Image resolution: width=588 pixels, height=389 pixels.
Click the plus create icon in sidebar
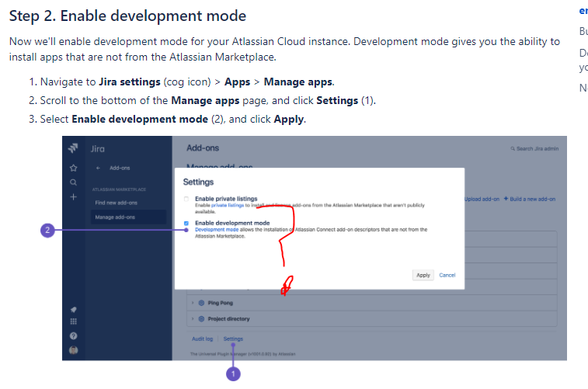[74, 196]
